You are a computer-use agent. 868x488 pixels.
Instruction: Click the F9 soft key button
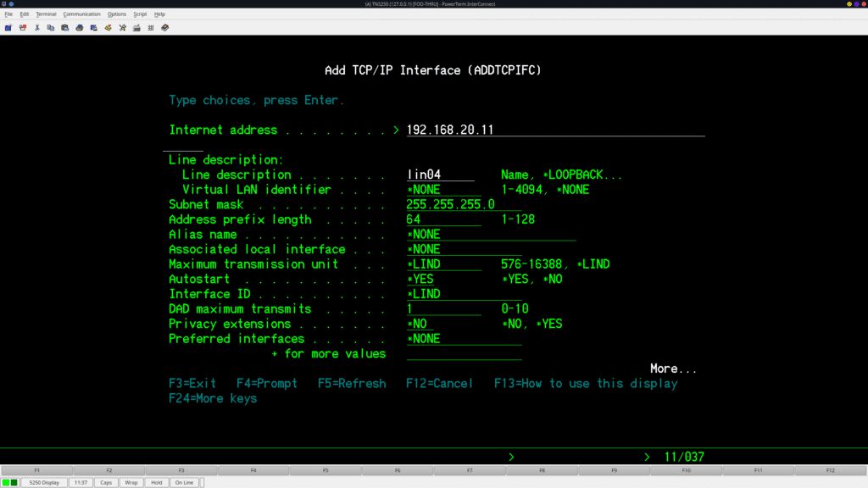614,470
